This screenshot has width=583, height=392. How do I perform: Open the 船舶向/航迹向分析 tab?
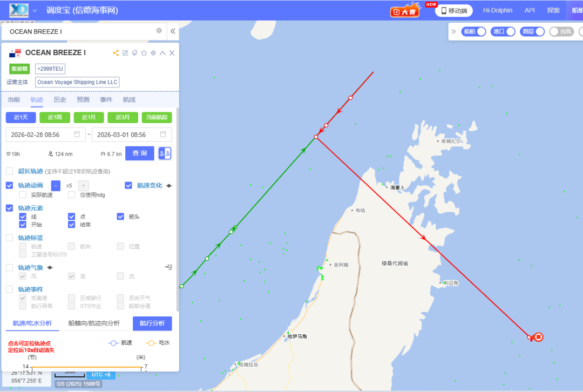(94, 323)
